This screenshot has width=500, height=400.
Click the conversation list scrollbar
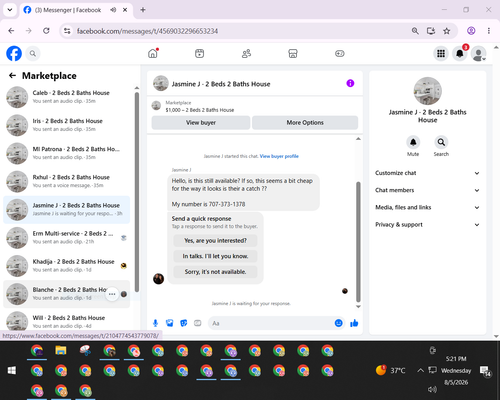[x=137, y=192]
